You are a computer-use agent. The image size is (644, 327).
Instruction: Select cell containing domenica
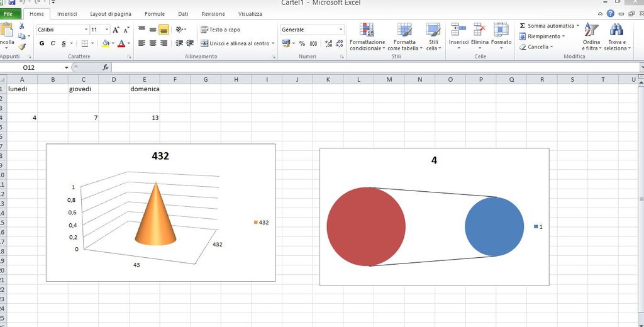145,89
